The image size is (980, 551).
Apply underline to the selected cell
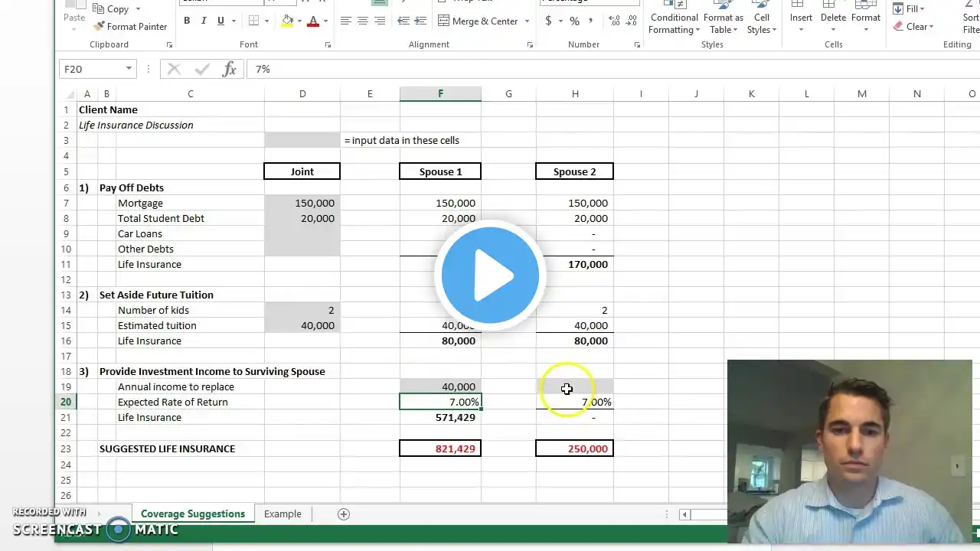tap(220, 21)
